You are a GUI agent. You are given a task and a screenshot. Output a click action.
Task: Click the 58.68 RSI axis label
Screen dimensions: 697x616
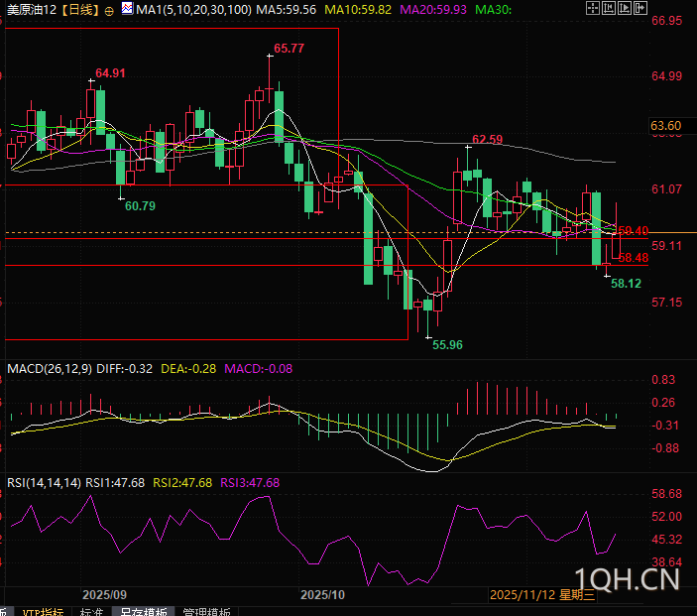(666, 494)
